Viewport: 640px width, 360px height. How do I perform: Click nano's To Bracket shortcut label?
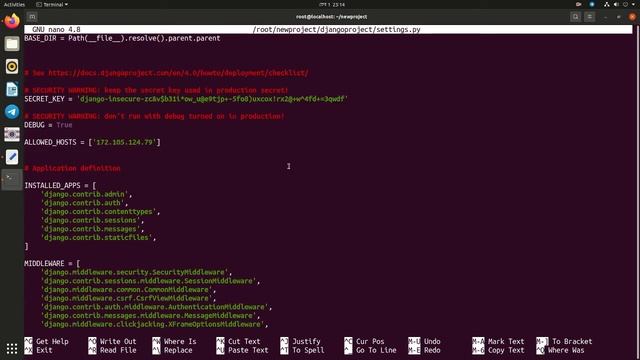click(x=572, y=341)
